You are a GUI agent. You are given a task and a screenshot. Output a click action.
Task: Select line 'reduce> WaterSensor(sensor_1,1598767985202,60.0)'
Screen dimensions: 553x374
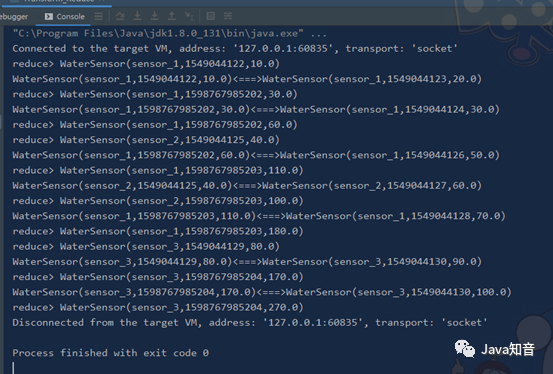[x=155, y=125]
